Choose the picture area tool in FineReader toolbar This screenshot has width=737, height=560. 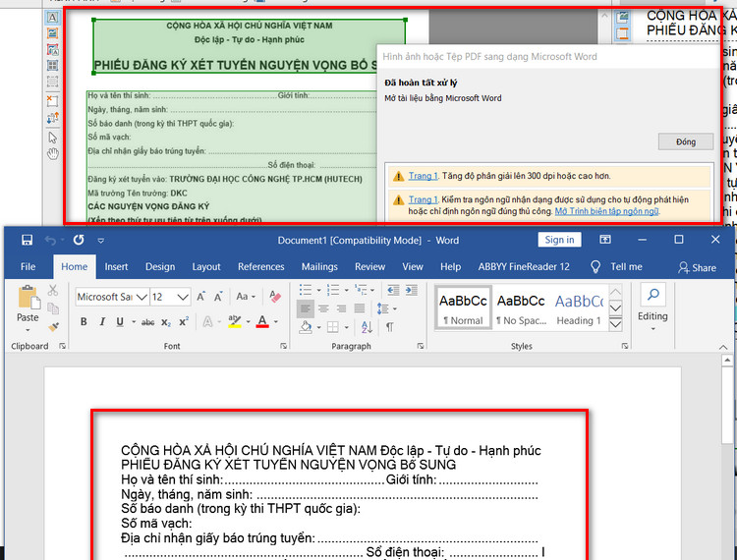[x=53, y=33]
